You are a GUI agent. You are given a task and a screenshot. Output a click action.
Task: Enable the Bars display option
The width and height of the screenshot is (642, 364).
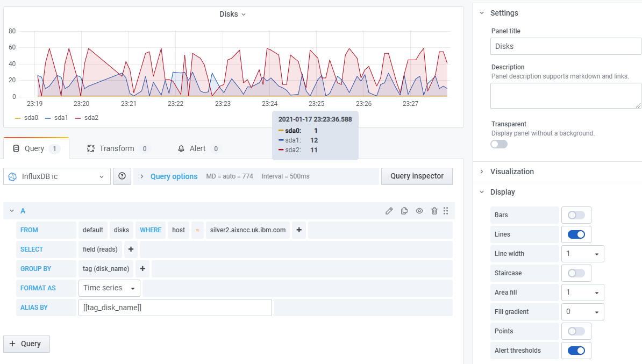(x=576, y=215)
